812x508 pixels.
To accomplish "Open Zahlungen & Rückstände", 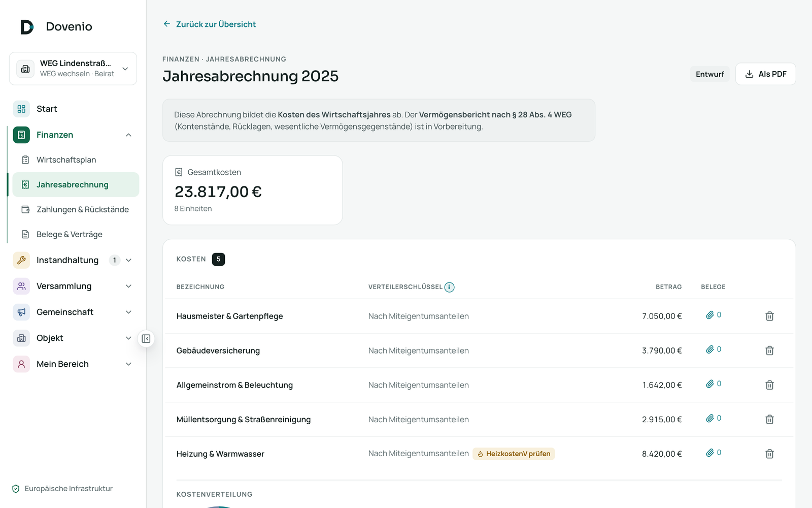I will (x=76, y=209).
